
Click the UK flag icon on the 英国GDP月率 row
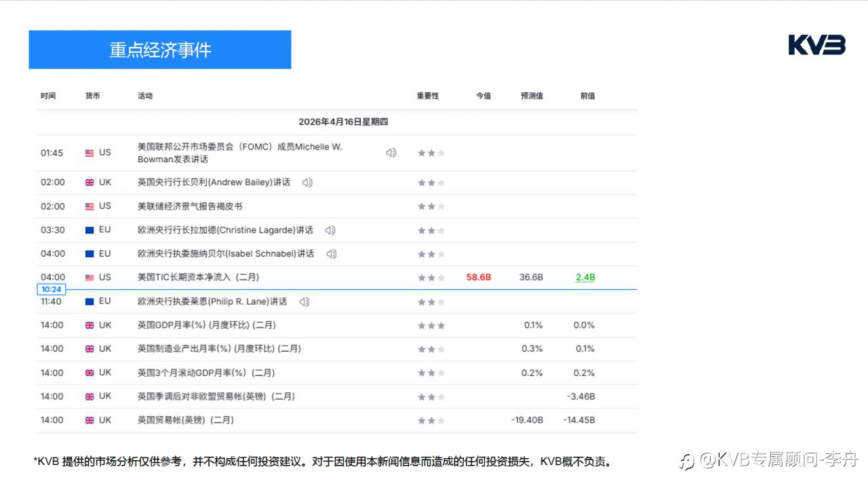coord(89,325)
